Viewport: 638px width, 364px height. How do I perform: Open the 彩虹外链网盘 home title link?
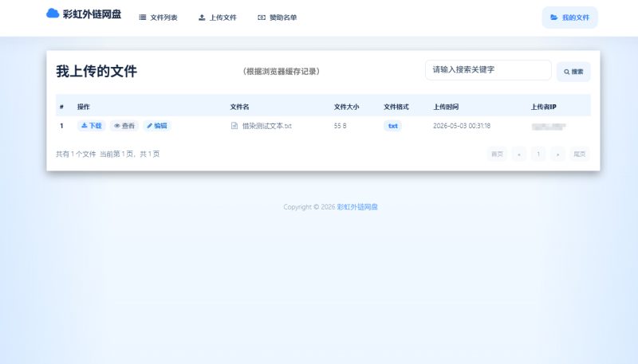click(92, 14)
